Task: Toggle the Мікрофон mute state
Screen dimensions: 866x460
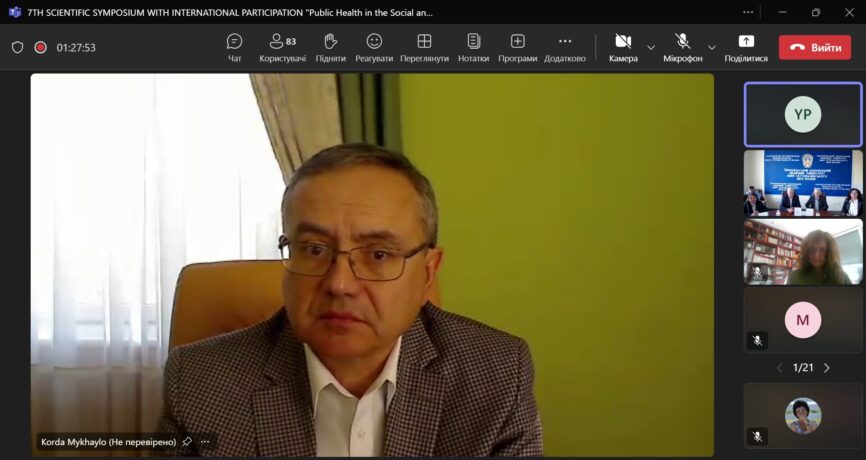Action: click(x=683, y=46)
